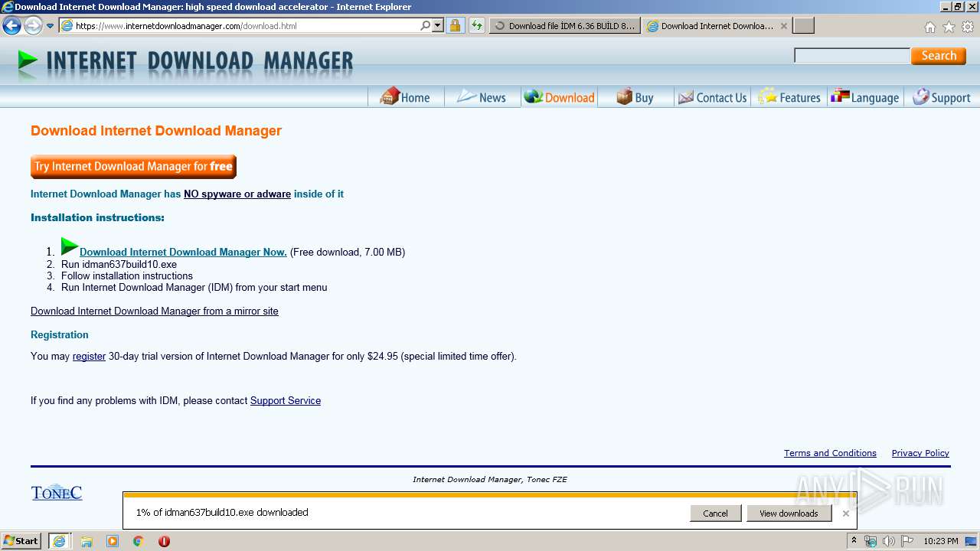Open the Home menu item
The width and height of the screenshot is (980, 551).
(x=406, y=97)
